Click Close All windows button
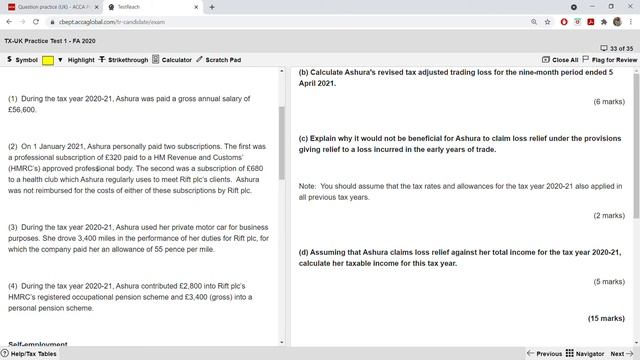 [x=560, y=60]
